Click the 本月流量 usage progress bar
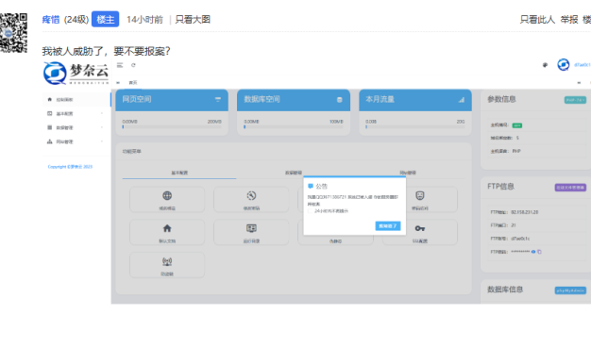 [415, 127]
